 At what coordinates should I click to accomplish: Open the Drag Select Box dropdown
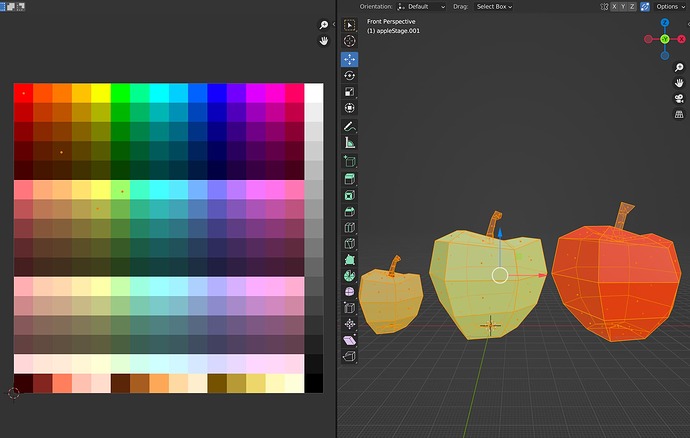pos(494,6)
